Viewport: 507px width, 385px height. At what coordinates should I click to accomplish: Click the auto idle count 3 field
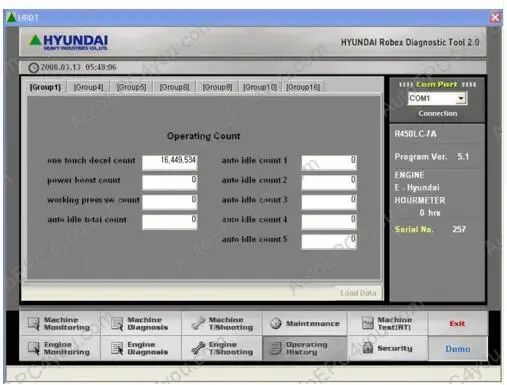tap(329, 202)
